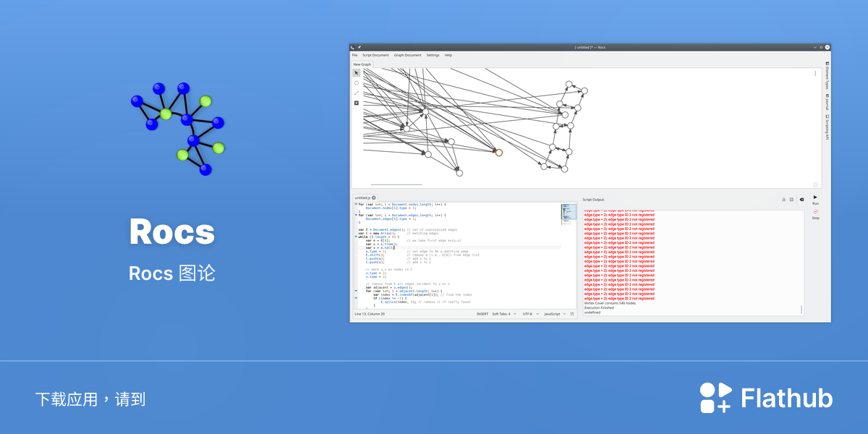Screen dimensions: 868x434
Task: Click the script output vertical scrollbar
Action: coord(801,310)
